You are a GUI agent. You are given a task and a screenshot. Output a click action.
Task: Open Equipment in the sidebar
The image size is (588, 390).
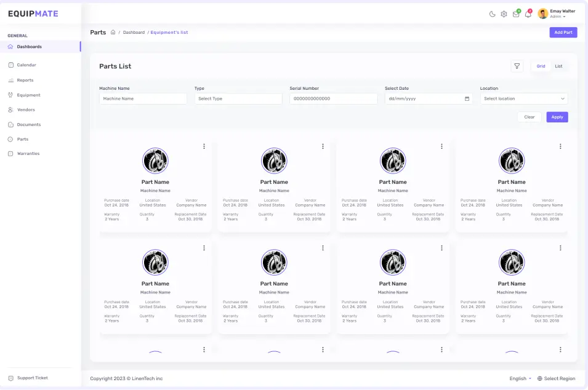pyautogui.click(x=28, y=95)
